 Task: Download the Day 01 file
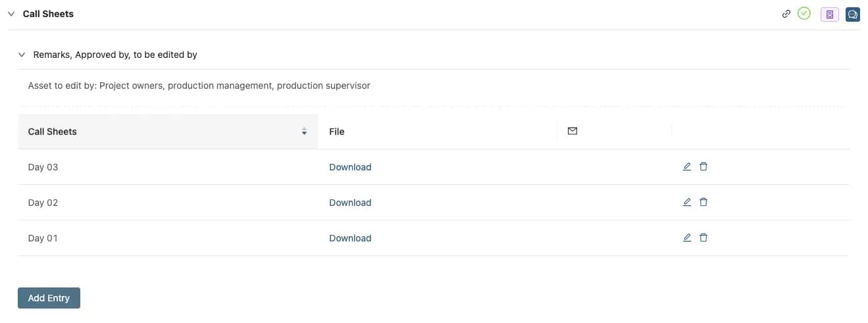[x=350, y=238]
